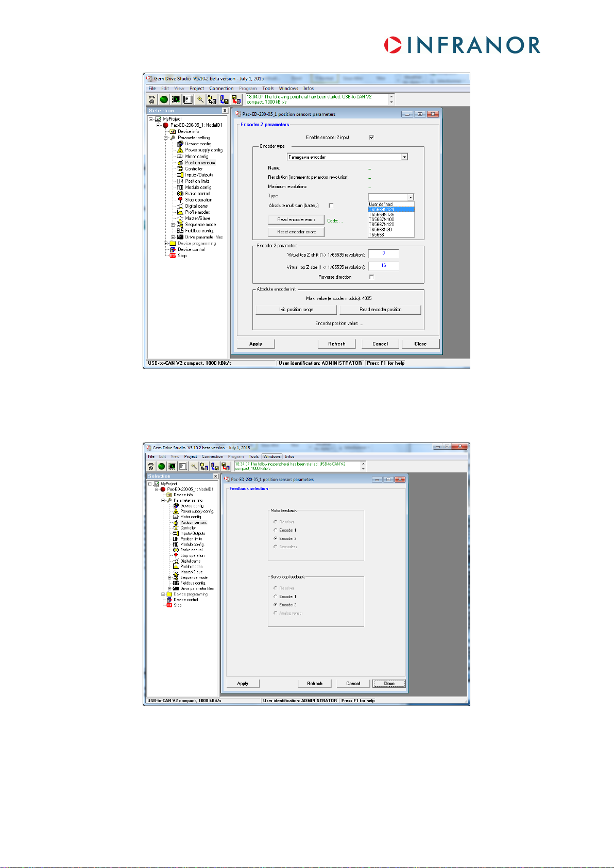The image size is (614, 868).
Task: Bottom screenshot: click the magic wand toolbar icon
Action: click(194, 466)
